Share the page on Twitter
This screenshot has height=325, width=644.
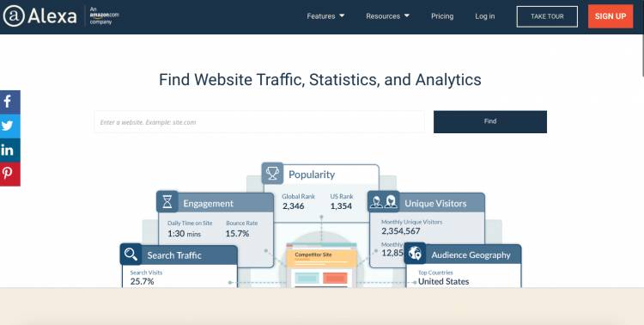tap(9, 126)
